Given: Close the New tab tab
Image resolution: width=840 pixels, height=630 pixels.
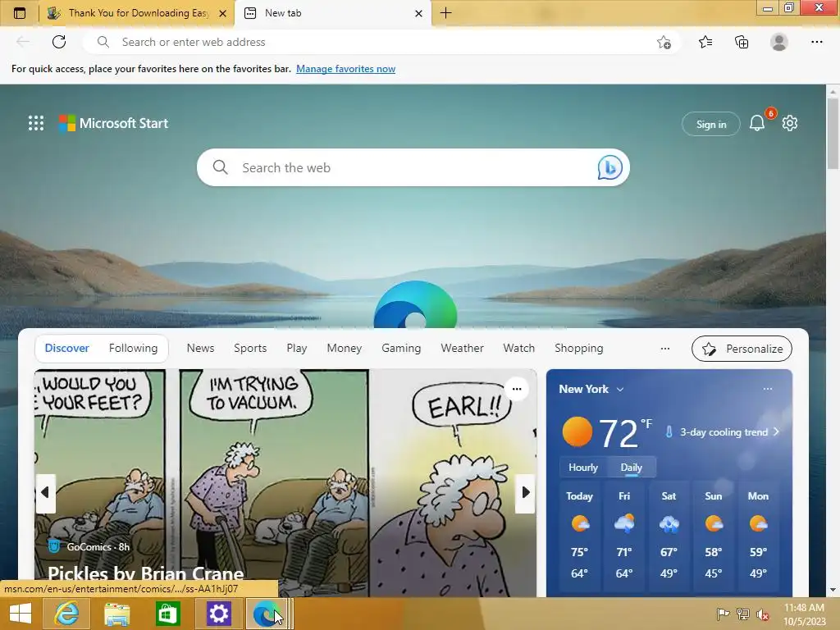Looking at the screenshot, I should point(419,13).
